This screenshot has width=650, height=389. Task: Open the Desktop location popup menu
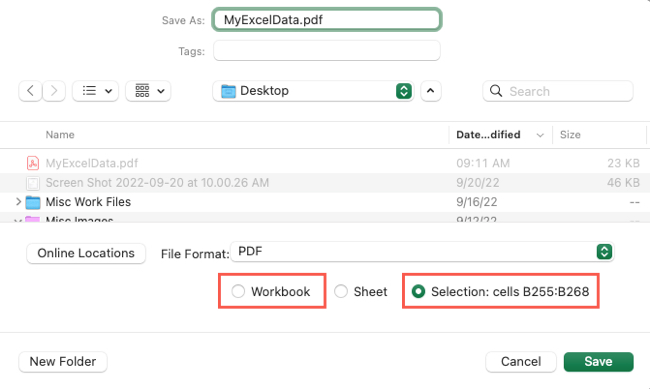[313, 91]
